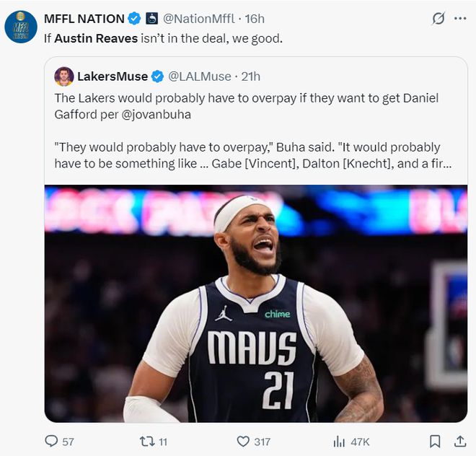Open the quoted tweet text
Viewport: 476px width, 456px height.
(247, 130)
